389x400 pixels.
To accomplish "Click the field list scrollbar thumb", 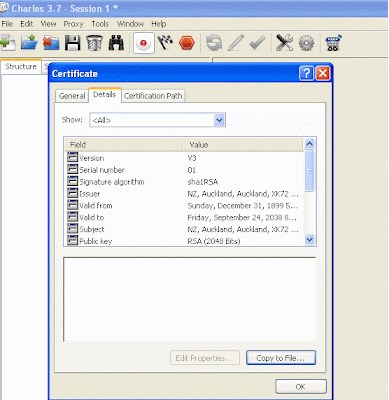I will pos(310,171).
